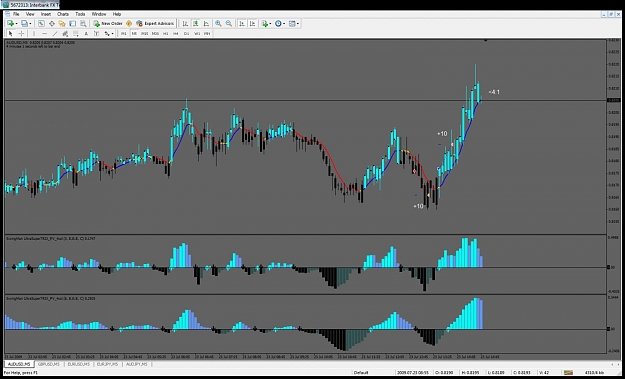The height and width of the screenshot is (379, 625).
Task: Switch timeframe to H1
Action: pyautogui.click(x=165, y=33)
